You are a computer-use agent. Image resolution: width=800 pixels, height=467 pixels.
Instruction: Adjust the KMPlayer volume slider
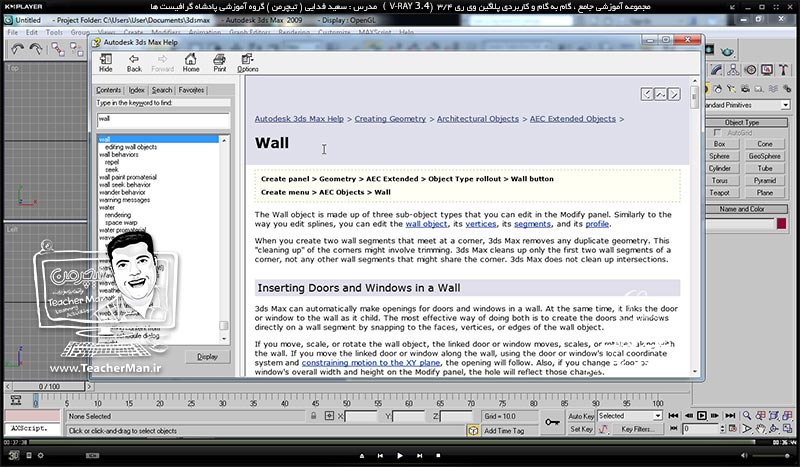click(773, 455)
